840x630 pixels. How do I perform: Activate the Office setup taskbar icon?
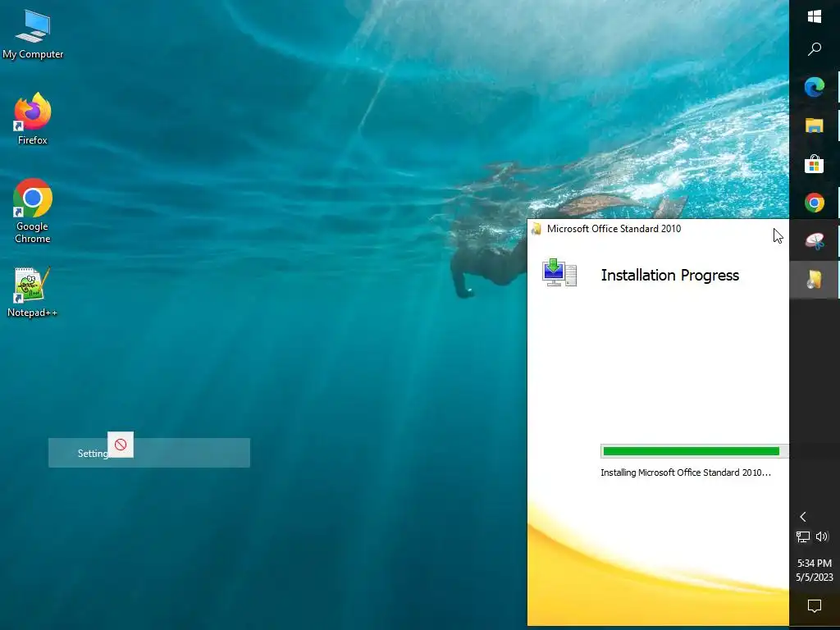tap(815, 280)
